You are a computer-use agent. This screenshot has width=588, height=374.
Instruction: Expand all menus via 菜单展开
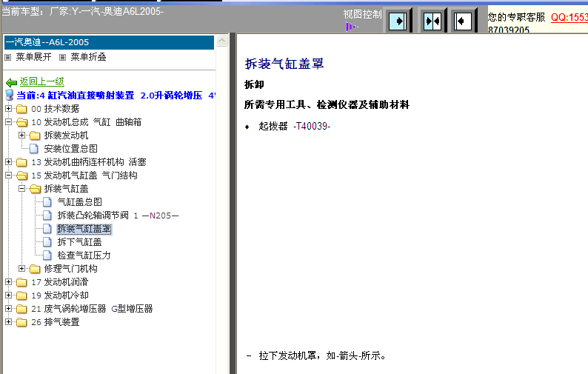33,57
